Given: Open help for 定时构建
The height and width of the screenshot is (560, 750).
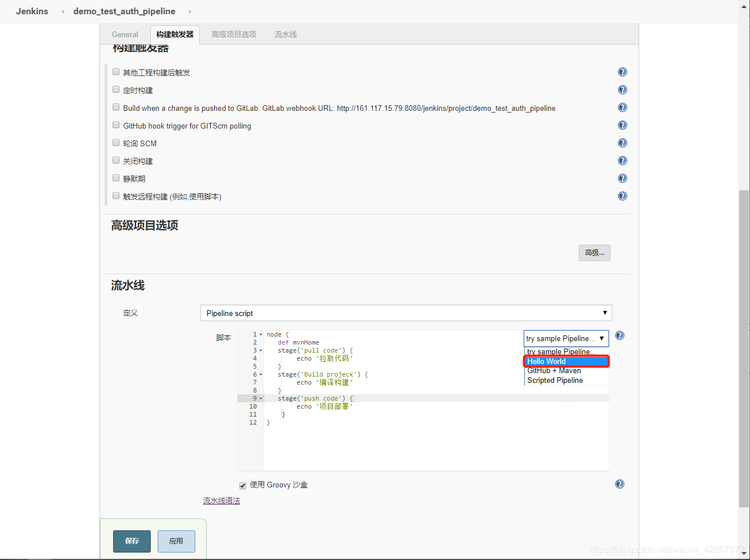Looking at the screenshot, I should (x=623, y=90).
